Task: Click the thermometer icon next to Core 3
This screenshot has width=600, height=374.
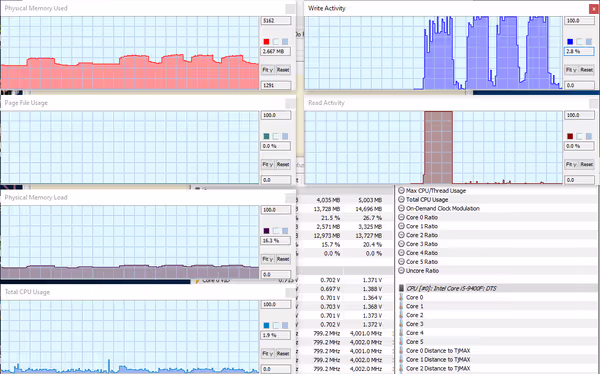Action: pyautogui.click(x=401, y=324)
